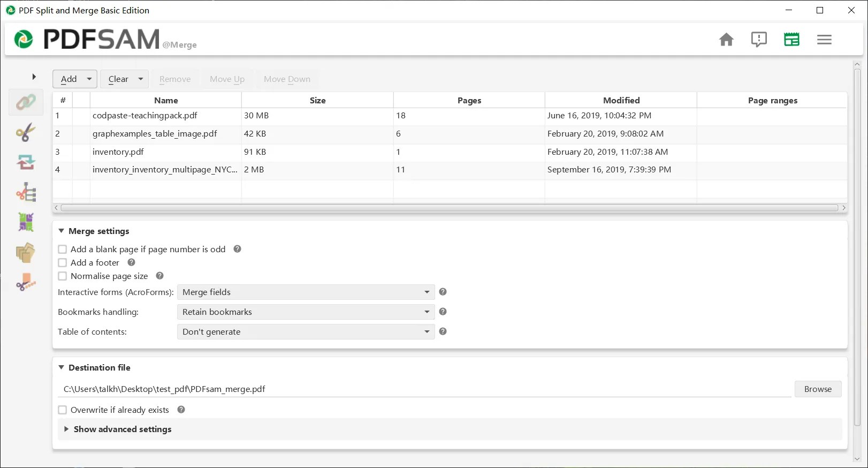
Task: Sort by the Name column header
Action: [166, 100]
